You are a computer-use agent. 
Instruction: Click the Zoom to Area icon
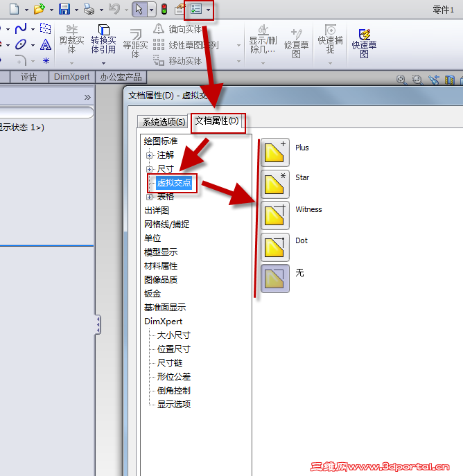click(x=418, y=80)
